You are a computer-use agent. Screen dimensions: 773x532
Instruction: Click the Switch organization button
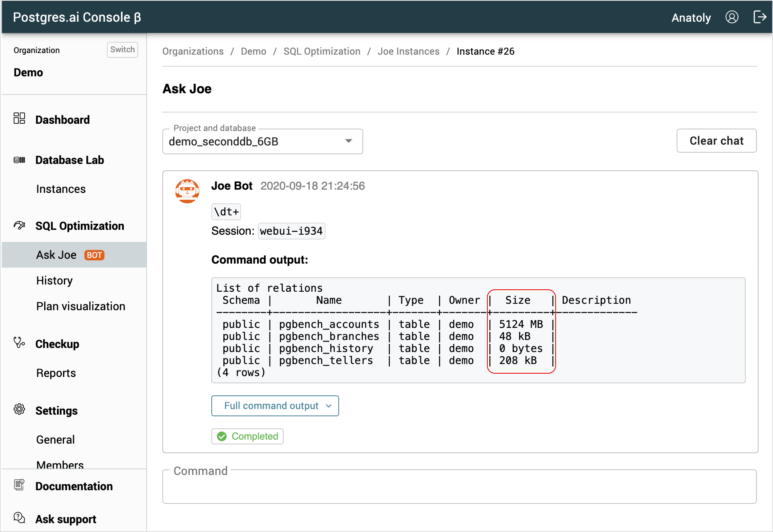pyautogui.click(x=122, y=49)
